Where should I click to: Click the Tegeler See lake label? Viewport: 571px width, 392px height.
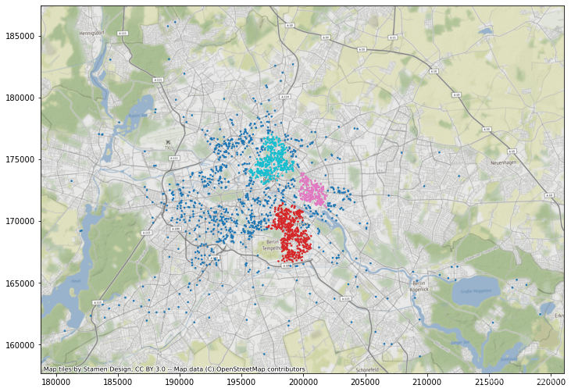(x=137, y=116)
